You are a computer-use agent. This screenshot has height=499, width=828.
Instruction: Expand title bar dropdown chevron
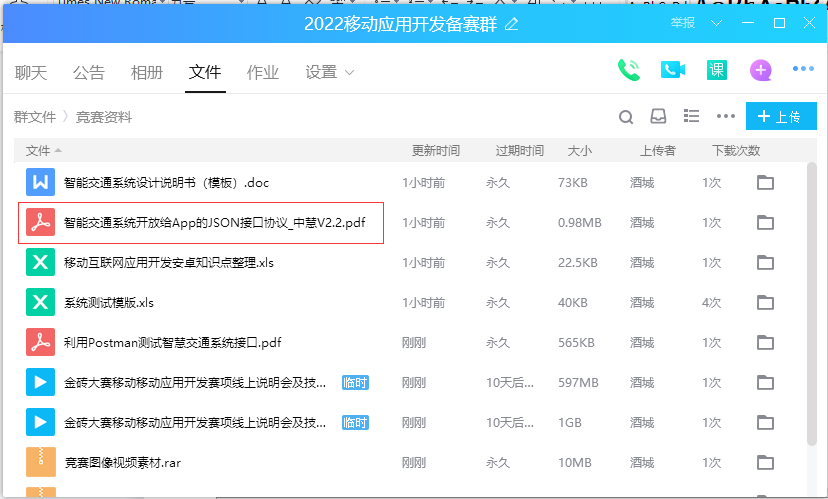coord(716,23)
